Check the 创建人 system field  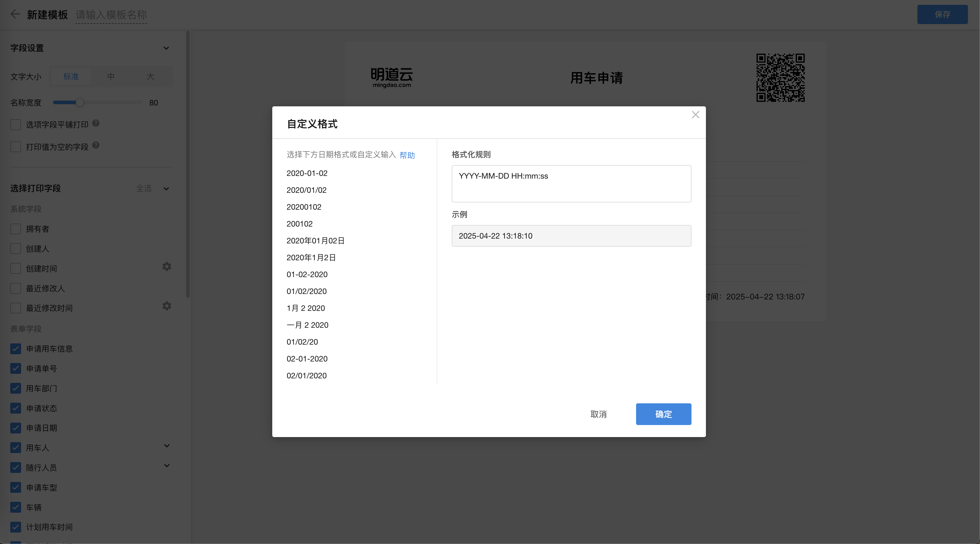pos(16,249)
